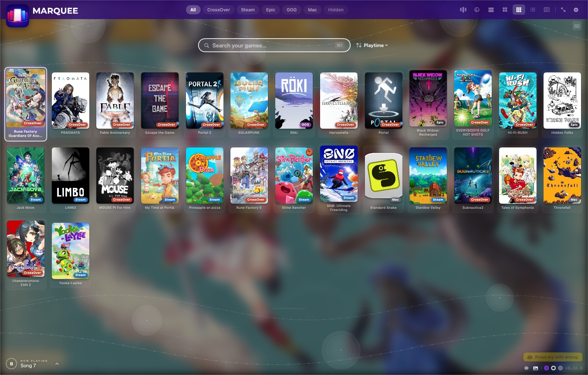Select the LIMBO game cover
Screen dimensions: 588x375
coord(71,175)
